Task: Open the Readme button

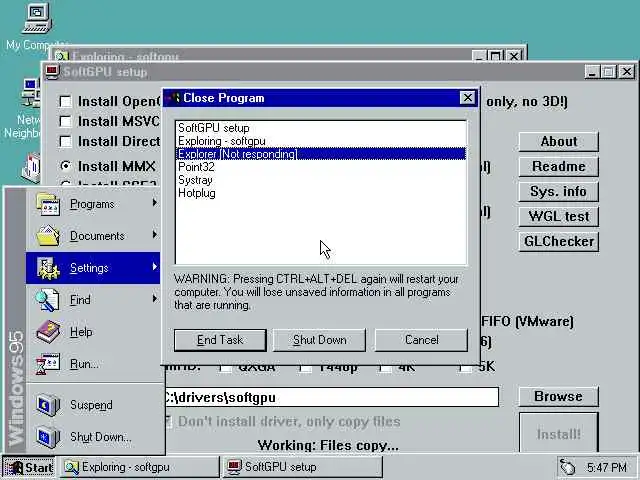Action: [x=558, y=167]
